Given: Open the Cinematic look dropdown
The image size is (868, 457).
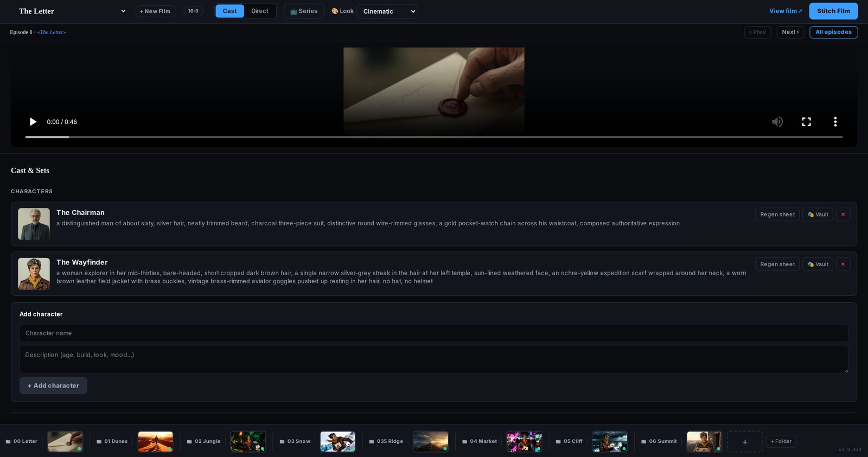Looking at the screenshot, I should 387,11.
